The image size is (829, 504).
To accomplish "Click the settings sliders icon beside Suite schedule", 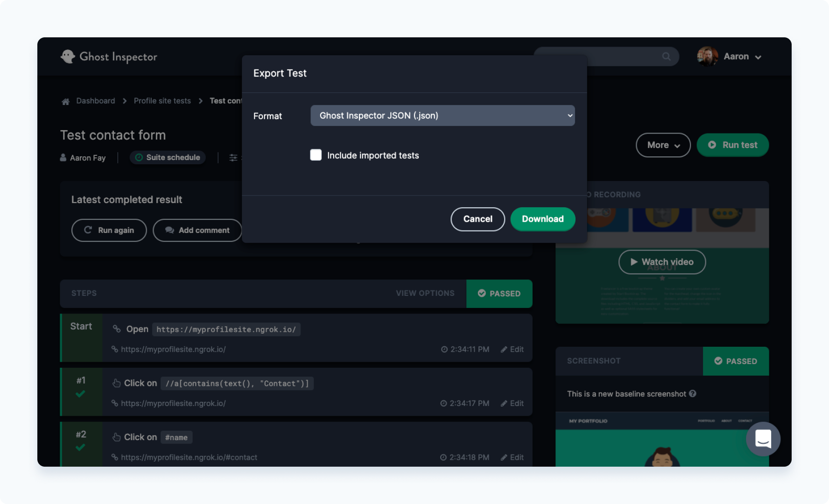I will coord(233,158).
